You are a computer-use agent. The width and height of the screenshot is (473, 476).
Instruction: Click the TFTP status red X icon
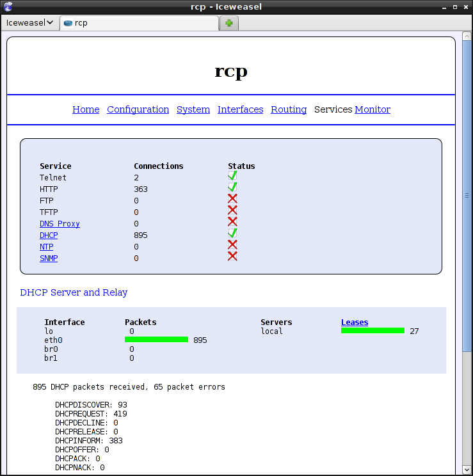point(232,210)
